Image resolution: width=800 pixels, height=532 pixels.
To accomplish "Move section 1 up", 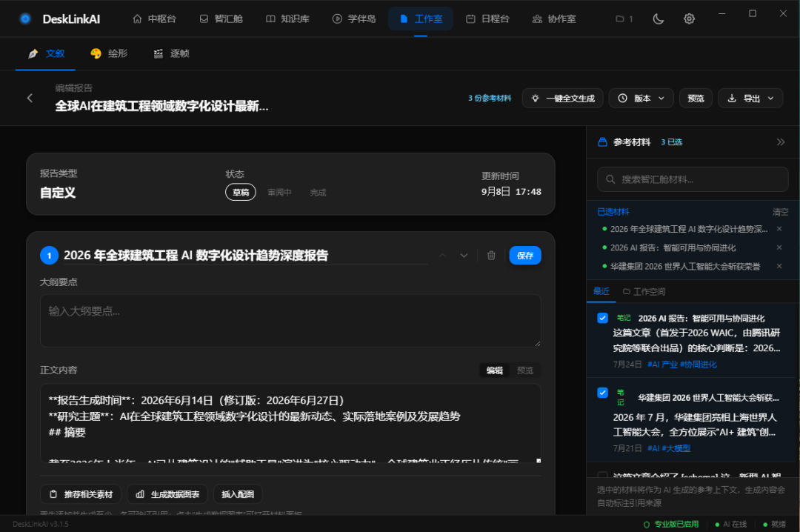I will (442, 256).
